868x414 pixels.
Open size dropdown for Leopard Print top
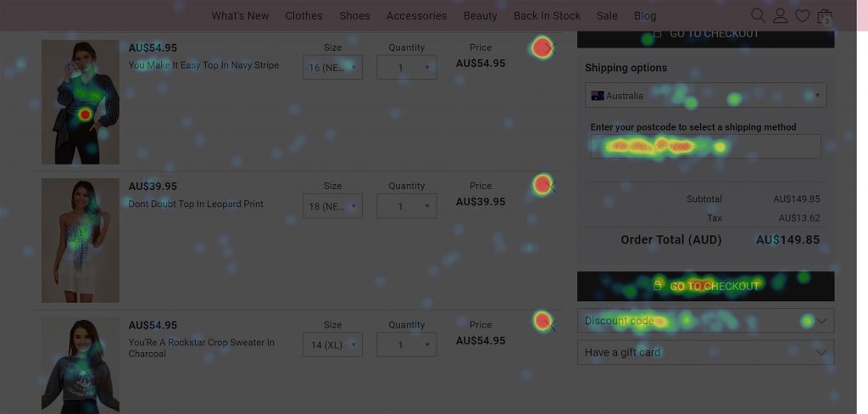(x=332, y=205)
